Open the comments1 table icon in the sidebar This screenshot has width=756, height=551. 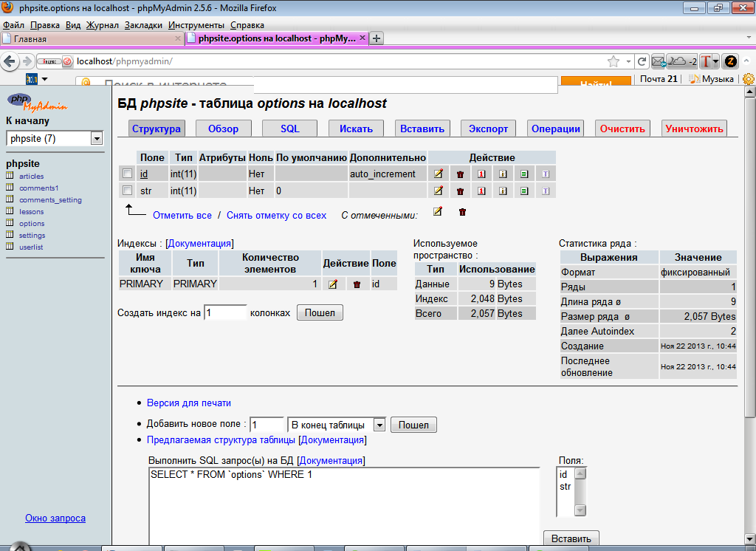(10, 187)
